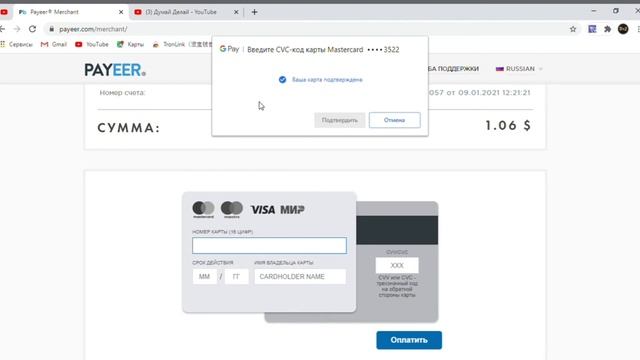The image size is (640, 360).
Task: Click the card number input field
Action: [269, 246]
